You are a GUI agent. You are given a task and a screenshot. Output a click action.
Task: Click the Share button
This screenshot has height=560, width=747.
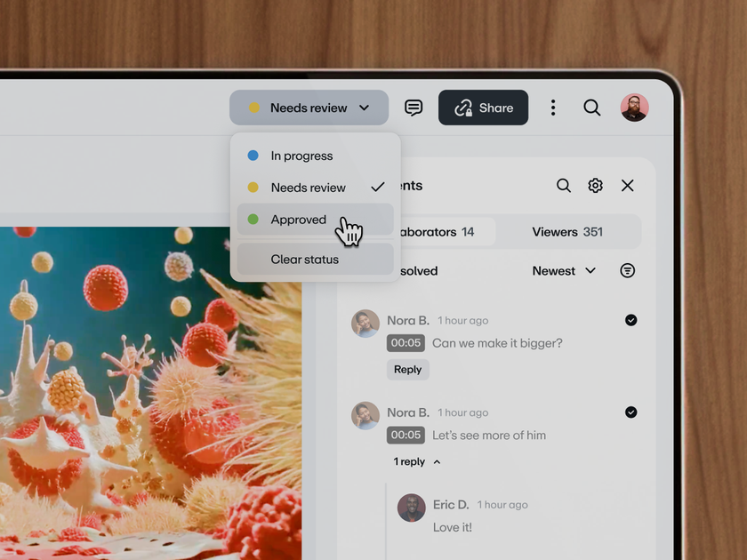pos(483,107)
